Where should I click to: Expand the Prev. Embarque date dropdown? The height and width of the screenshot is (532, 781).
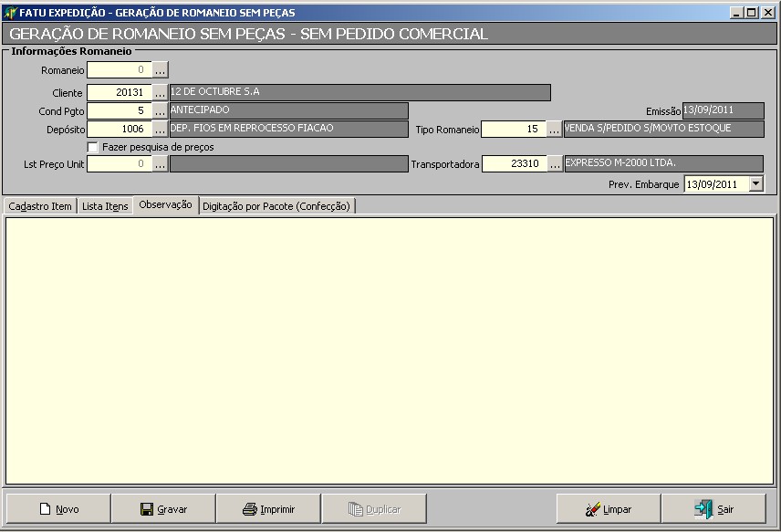click(x=755, y=183)
